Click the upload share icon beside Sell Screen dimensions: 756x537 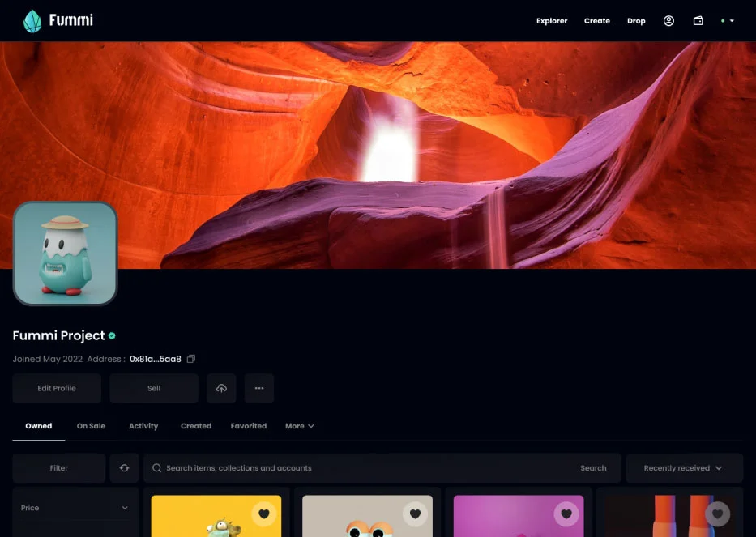pyautogui.click(x=221, y=388)
